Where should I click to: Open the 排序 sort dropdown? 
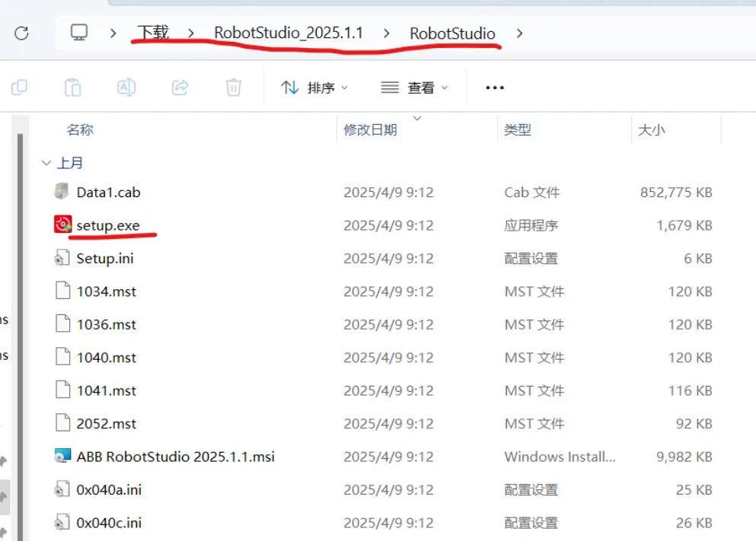click(314, 88)
